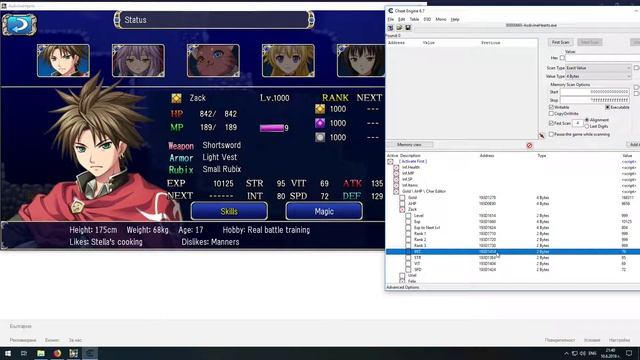Click the Memory view button
The width and height of the screenshot is (640, 360).
(x=409, y=144)
